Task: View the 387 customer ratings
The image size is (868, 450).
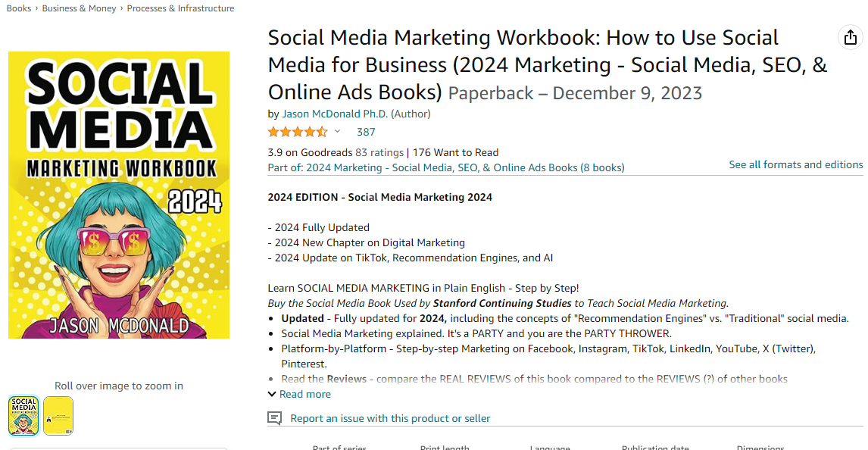Action: (366, 131)
